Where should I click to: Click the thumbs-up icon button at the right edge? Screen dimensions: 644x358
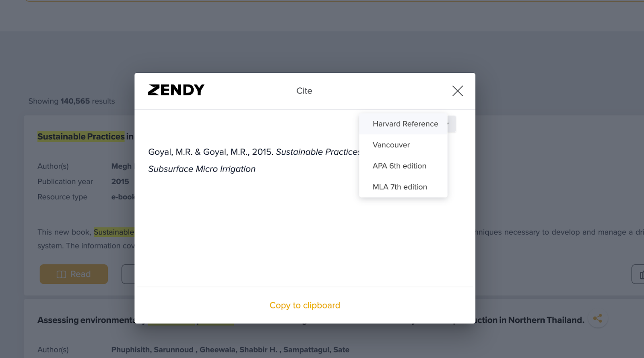click(x=640, y=275)
